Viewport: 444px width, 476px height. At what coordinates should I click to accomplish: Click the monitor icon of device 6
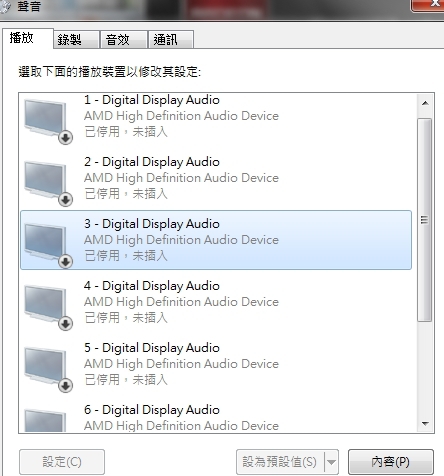tap(45, 421)
